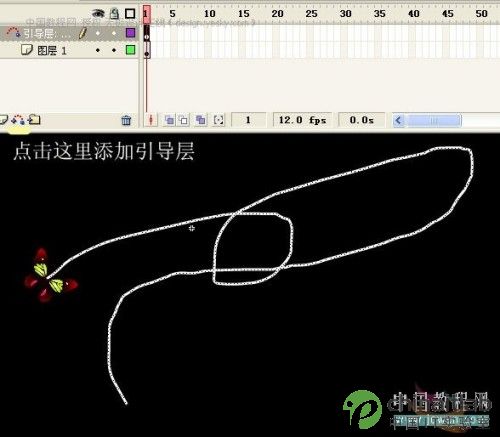Click the pencil edit indicator on 引导层
The image size is (500, 437).
click(x=83, y=33)
